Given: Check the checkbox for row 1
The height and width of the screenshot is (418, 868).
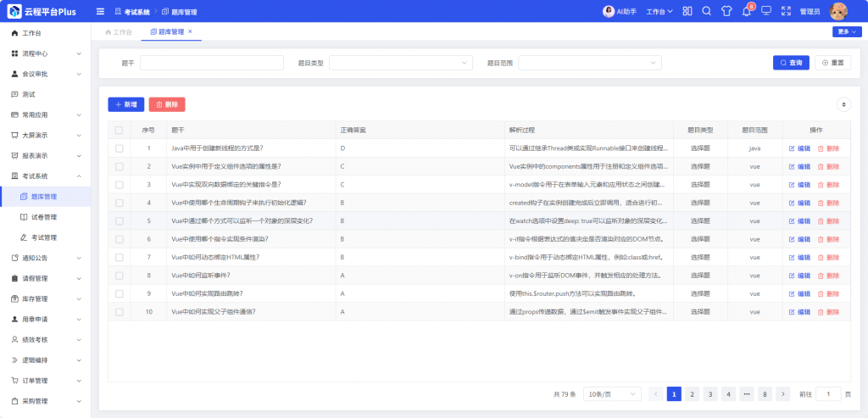Looking at the screenshot, I should pos(119,148).
